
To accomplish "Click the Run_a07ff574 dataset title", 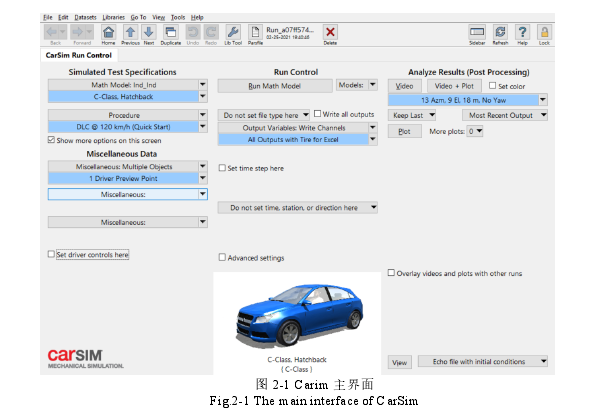I will [290, 30].
